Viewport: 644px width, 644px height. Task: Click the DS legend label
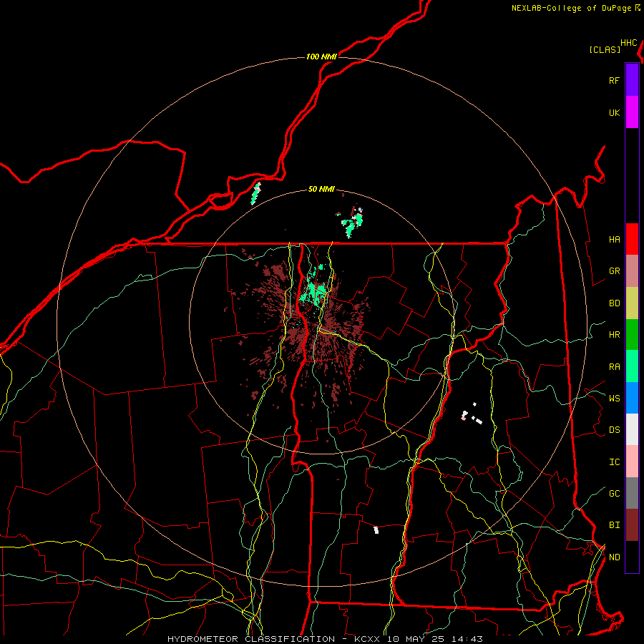[x=614, y=429]
